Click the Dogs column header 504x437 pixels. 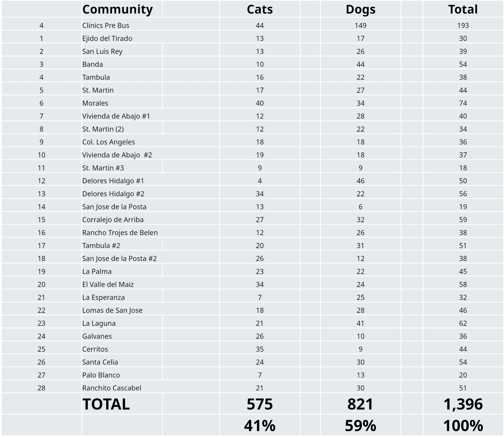tap(360, 9)
